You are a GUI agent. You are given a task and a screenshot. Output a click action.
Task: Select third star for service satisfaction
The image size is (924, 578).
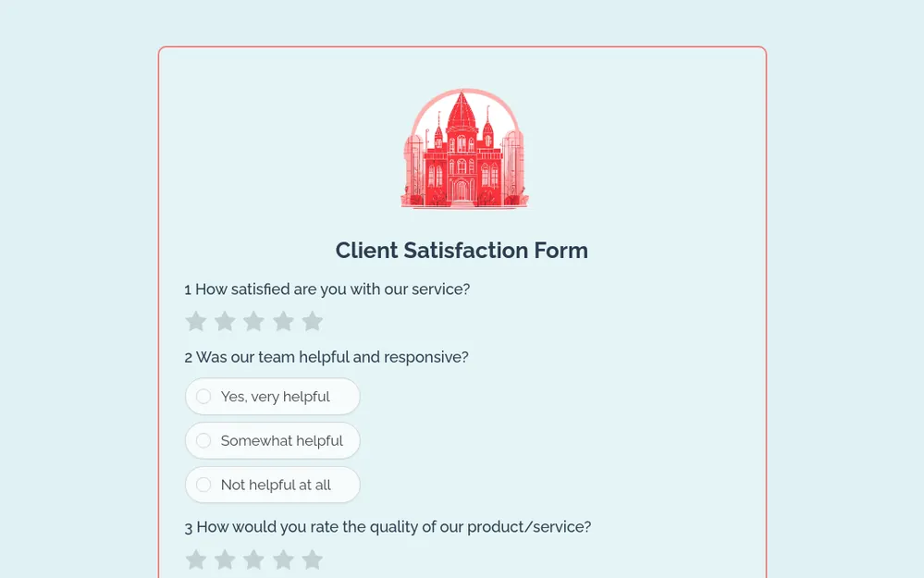(254, 321)
